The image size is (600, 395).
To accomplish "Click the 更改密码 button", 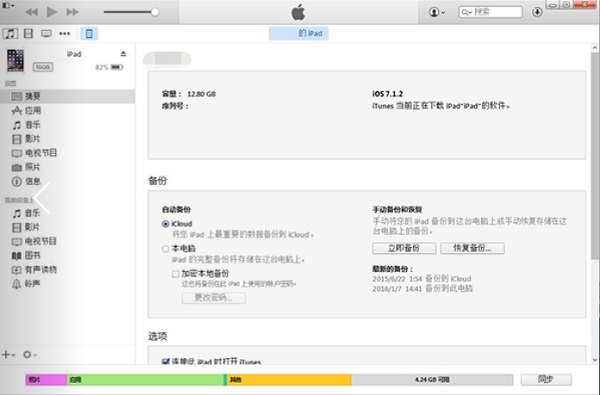I will click(214, 297).
